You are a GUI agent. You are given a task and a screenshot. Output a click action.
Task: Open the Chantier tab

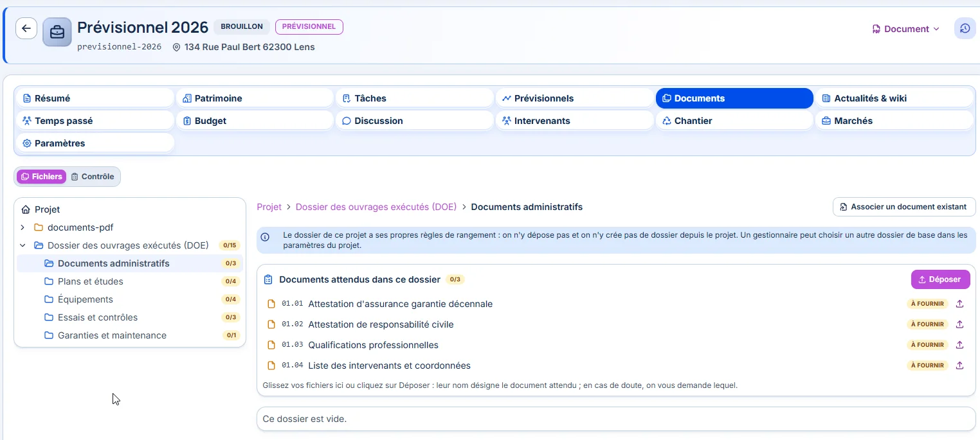pos(734,121)
